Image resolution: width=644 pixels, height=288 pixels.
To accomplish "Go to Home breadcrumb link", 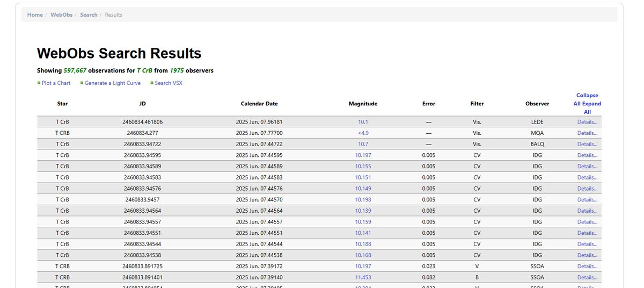I will click(35, 15).
